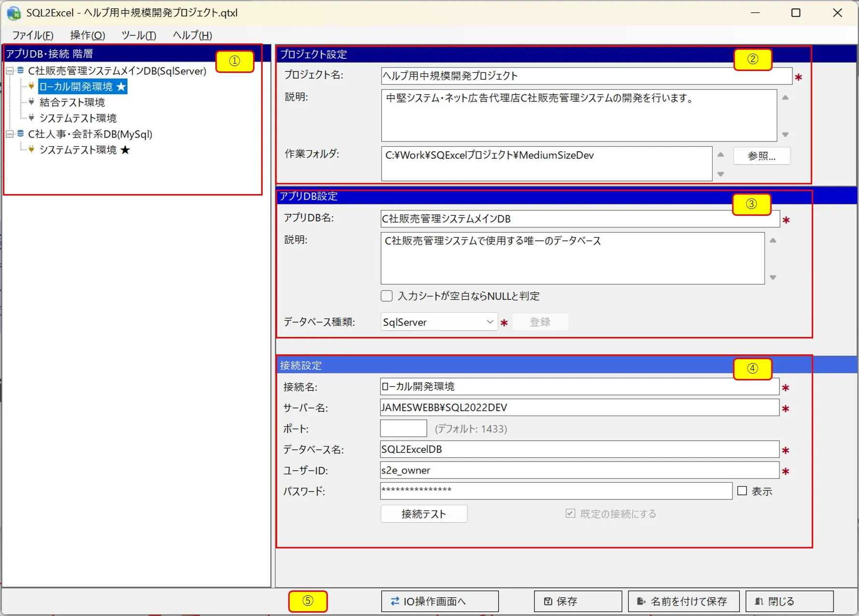Click scroll-up arrow of project 説明 box
The width and height of the screenshot is (859, 616).
coord(785,98)
